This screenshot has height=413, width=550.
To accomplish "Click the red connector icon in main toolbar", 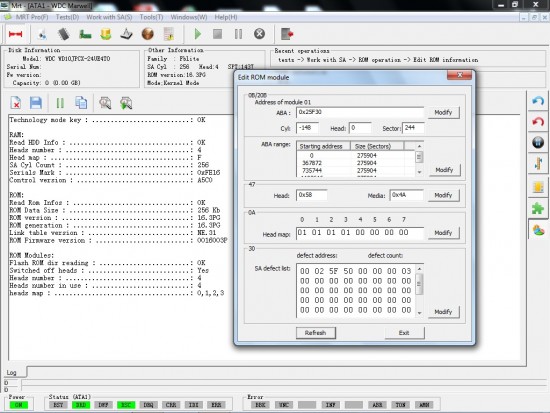I will click(x=15, y=34).
